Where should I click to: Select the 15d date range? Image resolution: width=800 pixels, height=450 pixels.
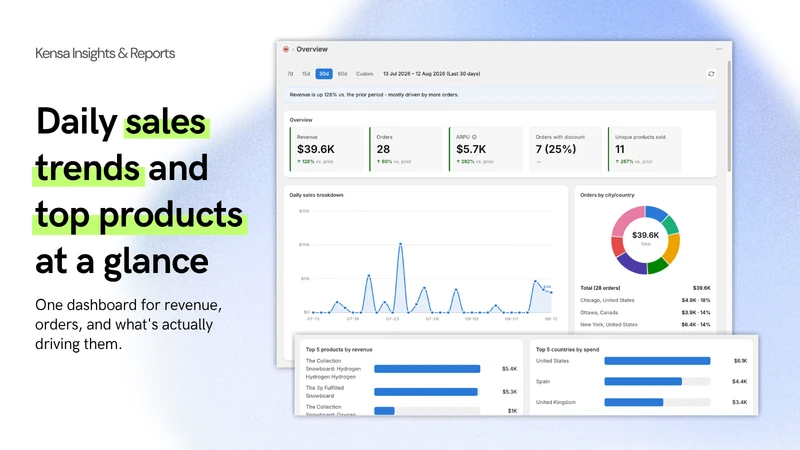point(306,74)
